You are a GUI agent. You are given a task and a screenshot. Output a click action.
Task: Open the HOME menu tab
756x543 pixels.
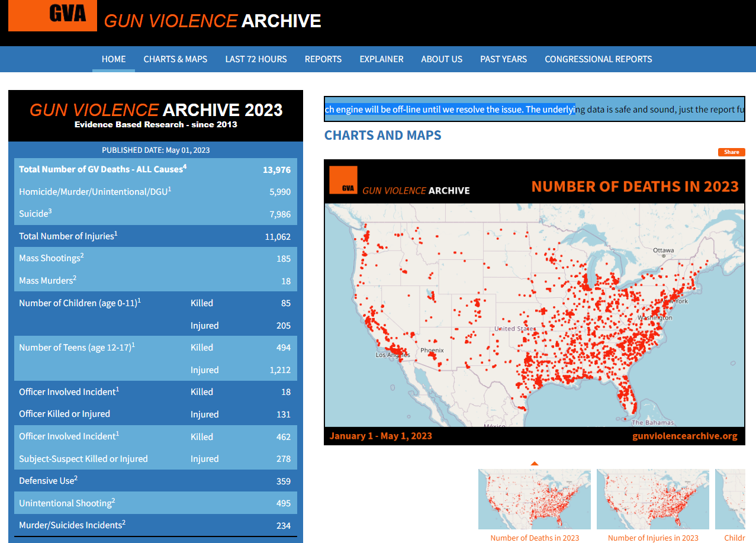[114, 59]
